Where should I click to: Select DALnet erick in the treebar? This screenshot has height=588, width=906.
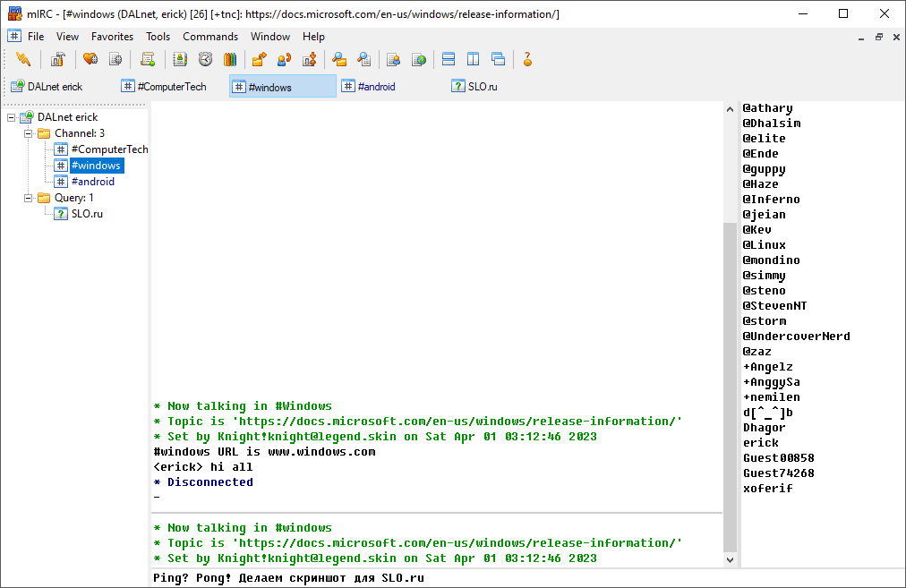(68, 117)
